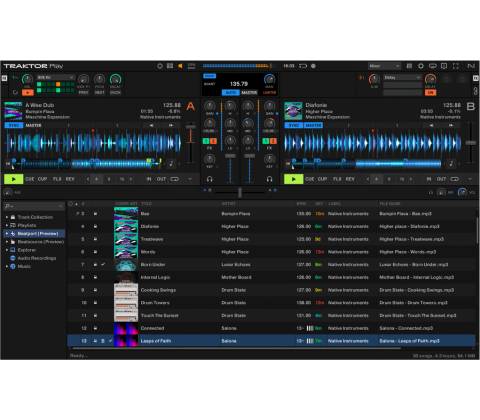
Task: Click the CUP button on Deck A
Action: [42, 179]
